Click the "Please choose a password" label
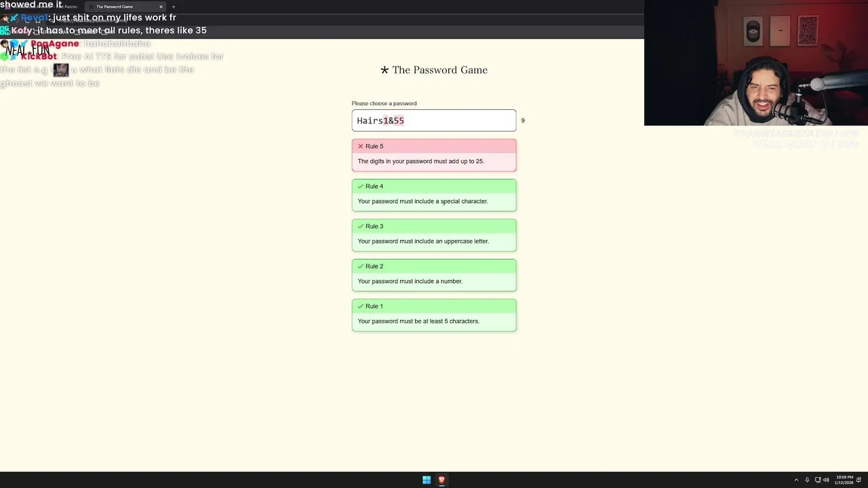Image resolution: width=868 pixels, height=488 pixels. point(384,104)
